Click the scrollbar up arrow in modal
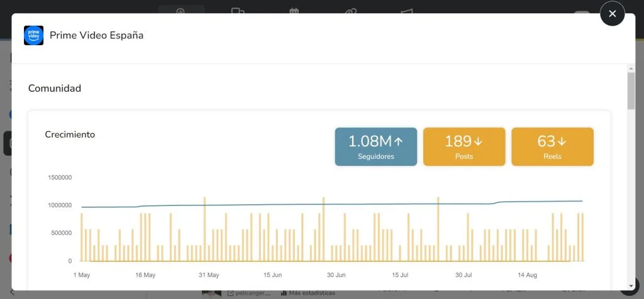644x299 pixels. [631, 68]
